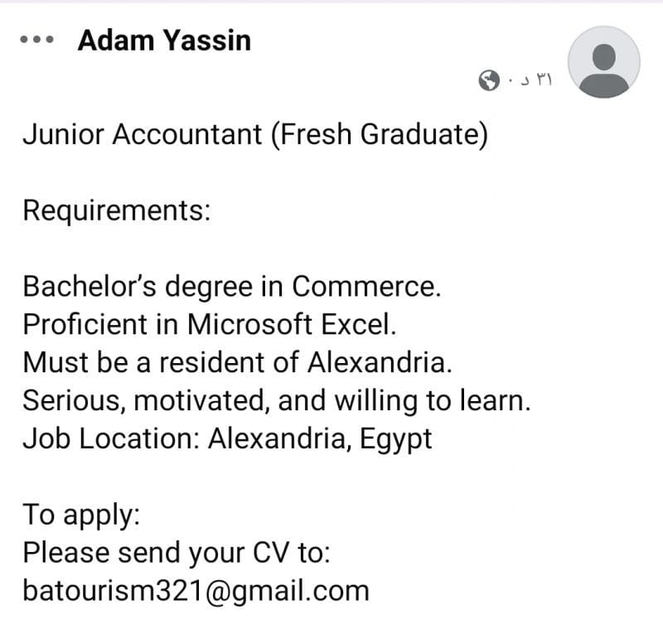Click the Must be a resident line
Image resolution: width=663 pixels, height=644 pixels.
[237, 363]
